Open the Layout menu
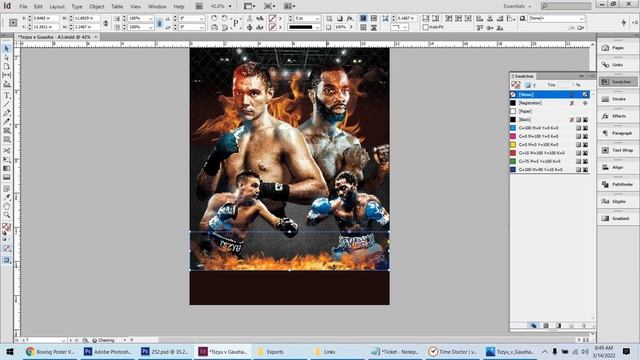 (57, 7)
